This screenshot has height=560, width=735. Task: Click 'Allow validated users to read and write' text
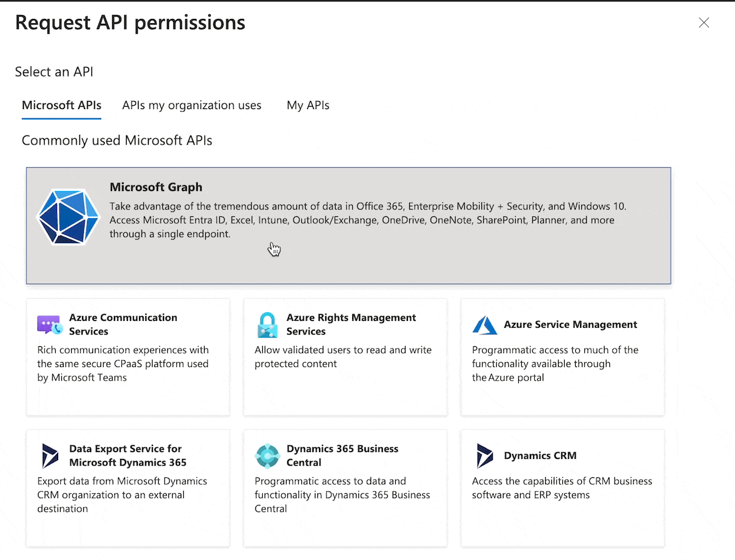[343, 357]
